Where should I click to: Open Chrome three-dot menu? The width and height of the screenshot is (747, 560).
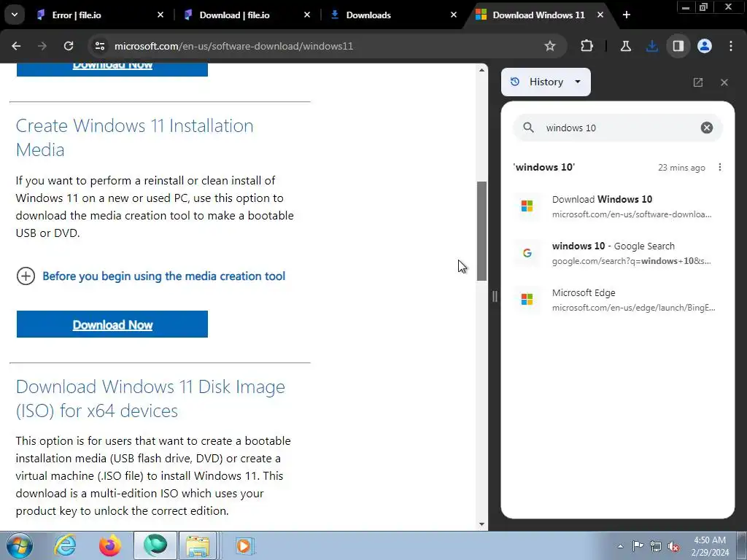[731, 46]
